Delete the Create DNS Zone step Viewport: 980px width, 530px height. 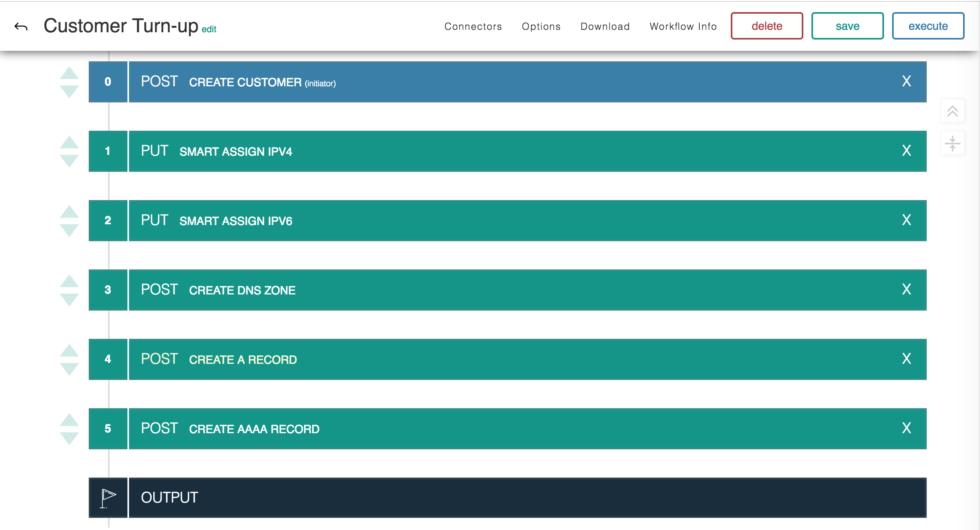pyautogui.click(x=906, y=290)
